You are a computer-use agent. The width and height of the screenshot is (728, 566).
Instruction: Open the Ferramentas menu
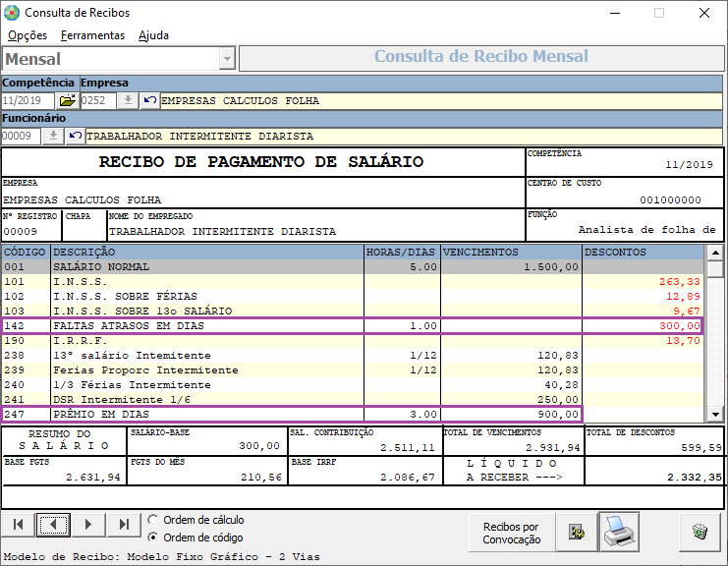click(93, 35)
